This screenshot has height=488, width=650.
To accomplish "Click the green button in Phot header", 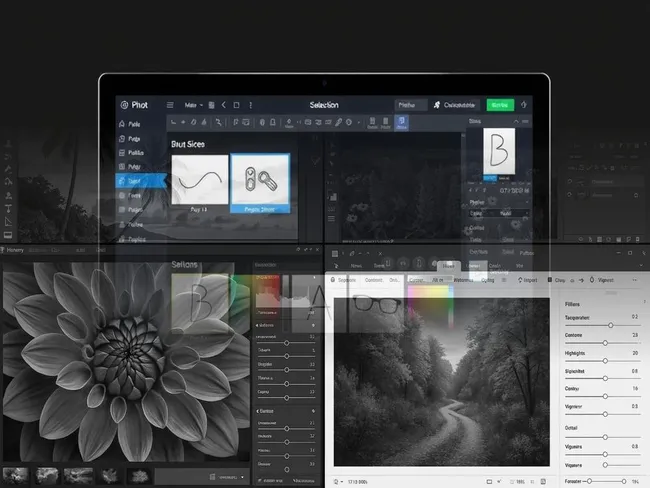I will [x=500, y=105].
